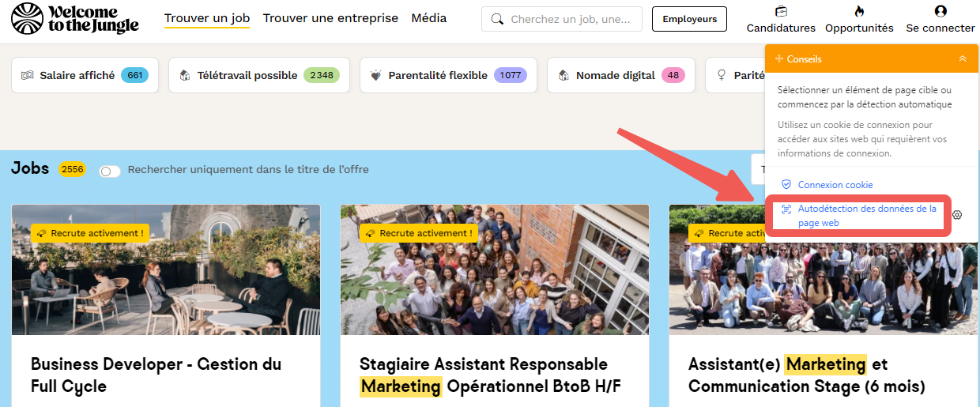Click the scan icon beside Autodétection
Viewport: 980px width, 407px height.
pyautogui.click(x=786, y=209)
